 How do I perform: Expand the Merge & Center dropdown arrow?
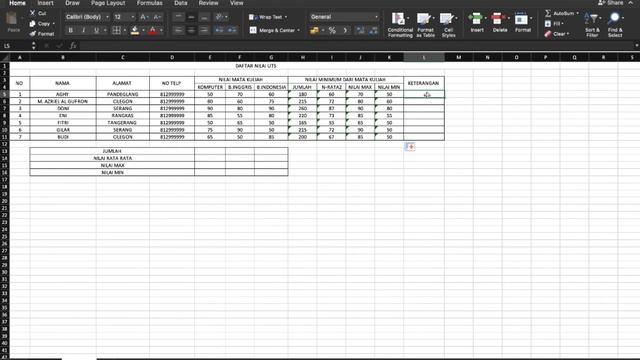click(299, 30)
